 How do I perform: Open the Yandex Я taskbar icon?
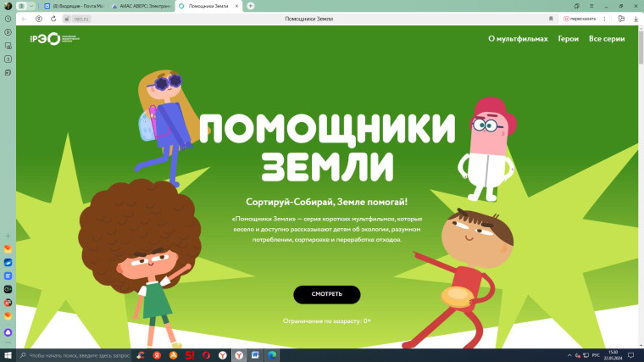click(157, 355)
